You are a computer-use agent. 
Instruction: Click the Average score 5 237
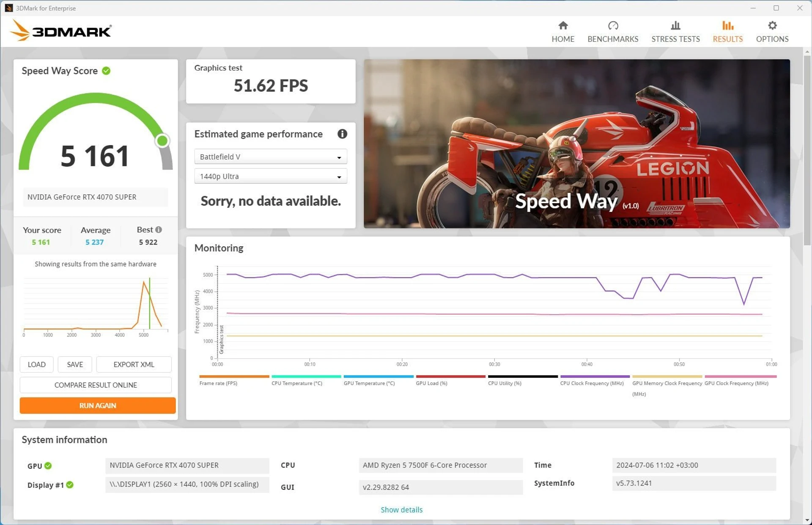coord(94,242)
